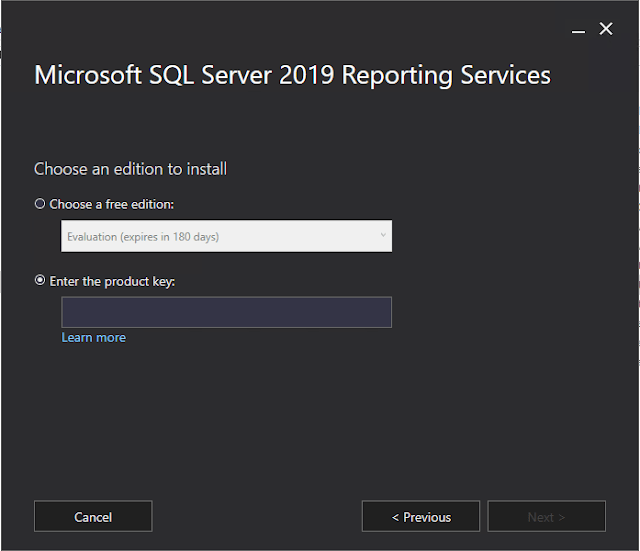Screen dimensions: 640x551
Task: Click the word "Cancel" at the bottom left
Action: click(x=93, y=517)
